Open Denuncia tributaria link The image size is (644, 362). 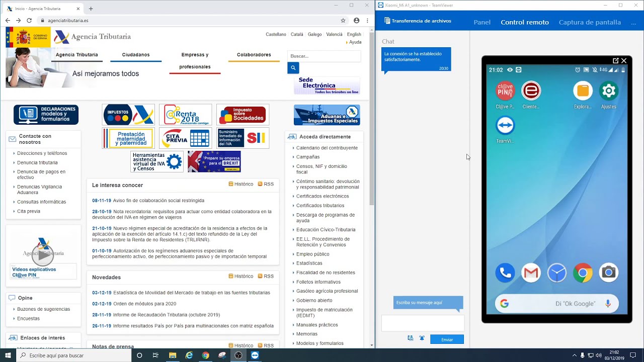[x=37, y=162]
